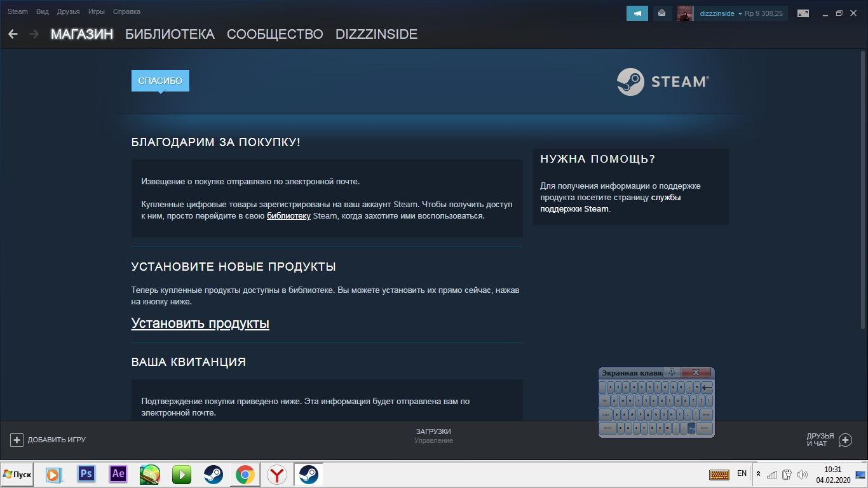Image resolution: width=868 pixels, height=488 pixels.
Task: Open the power plug tray icon
Action: coord(787,475)
